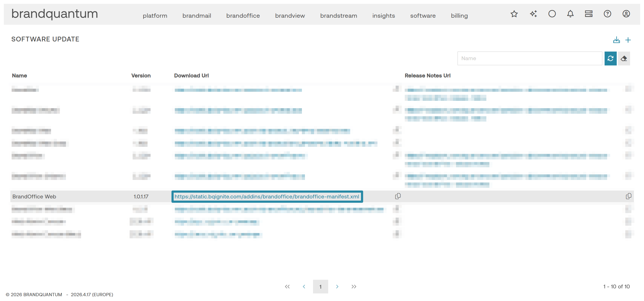Image resolution: width=644 pixels, height=301 pixels.
Task: Open the brandoffice menu
Action: coord(243,16)
